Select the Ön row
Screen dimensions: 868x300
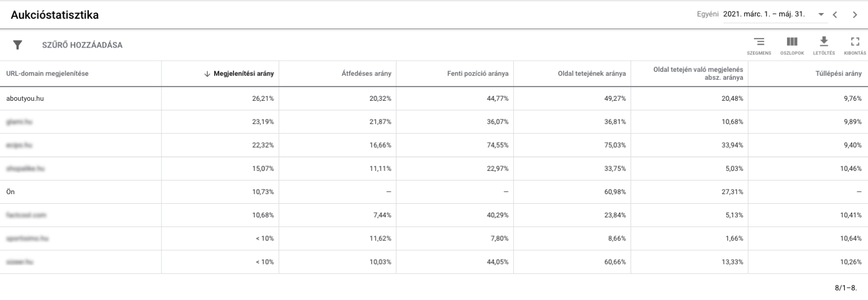pyautogui.click(x=10, y=192)
